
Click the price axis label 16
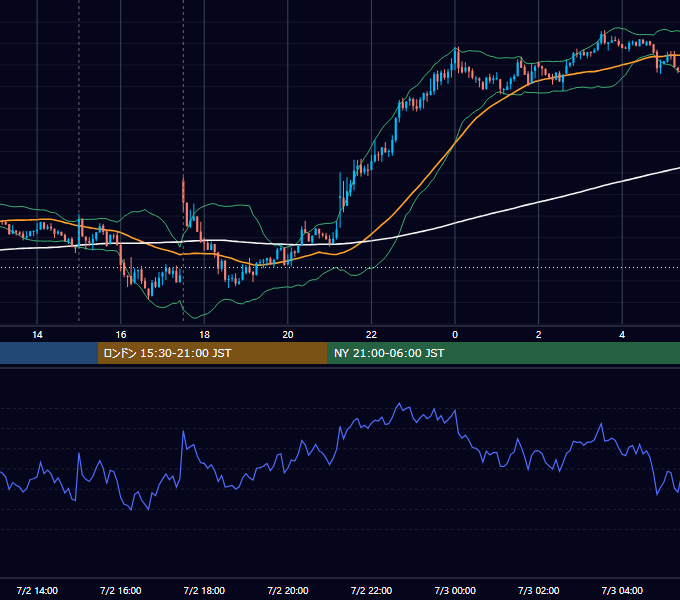(x=121, y=335)
